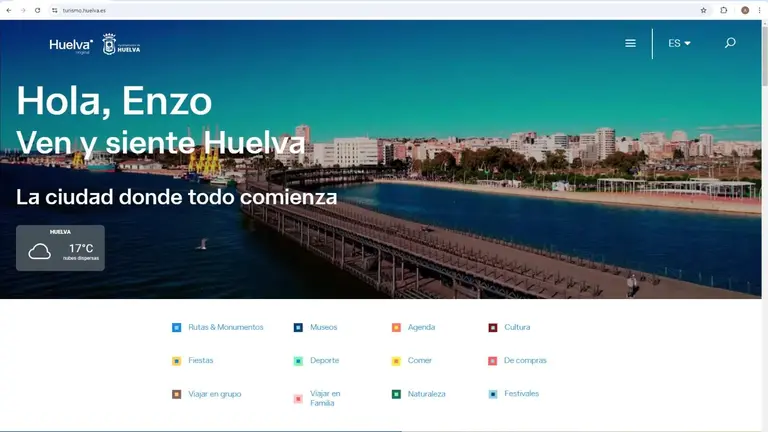Click the "Hola, Enzo" heading

[114, 101]
